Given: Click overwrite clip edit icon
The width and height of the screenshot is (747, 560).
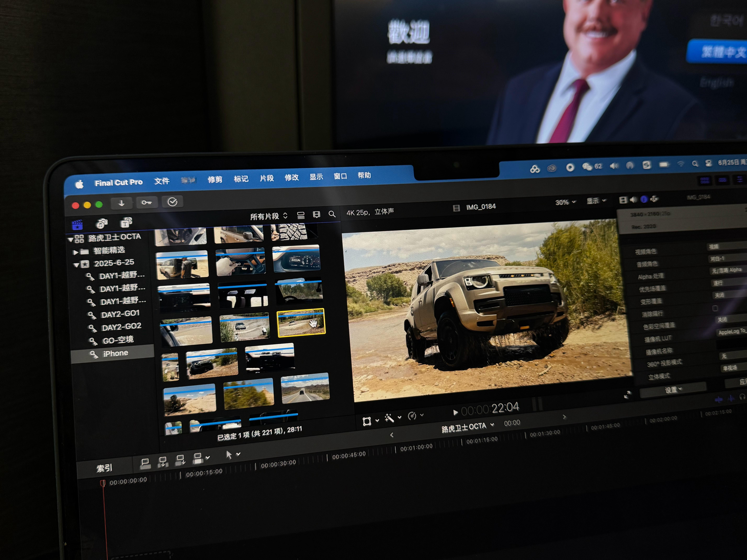Looking at the screenshot, I should (198, 458).
